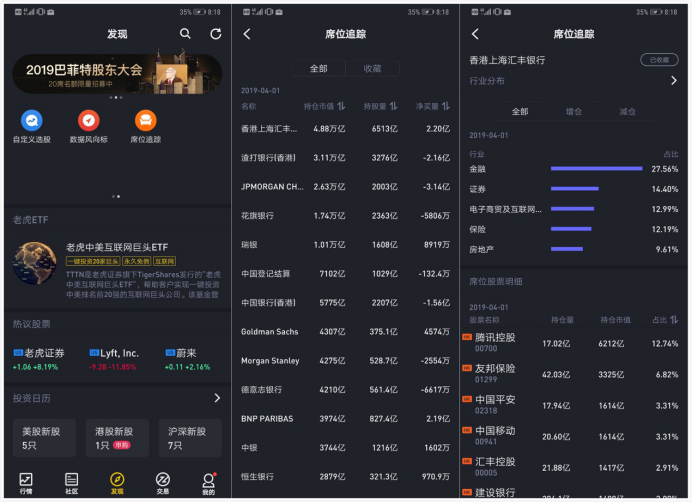Open the 瑞银 row

tap(345, 245)
